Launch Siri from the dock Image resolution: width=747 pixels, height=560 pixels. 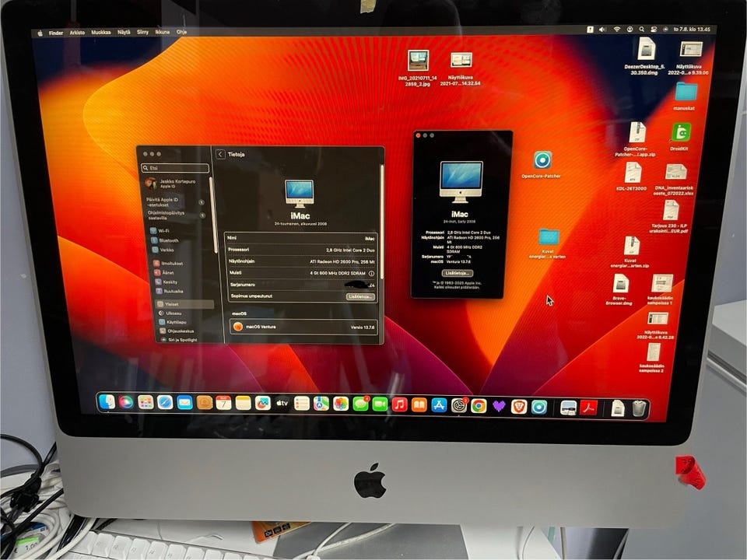(x=126, y=402)
